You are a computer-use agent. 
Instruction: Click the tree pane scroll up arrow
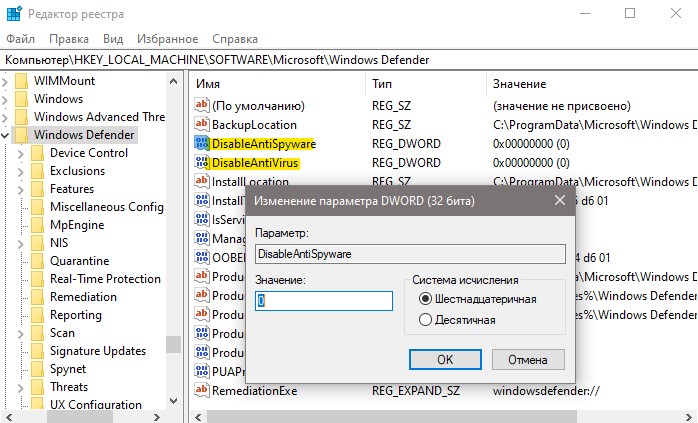click(173, 81)
